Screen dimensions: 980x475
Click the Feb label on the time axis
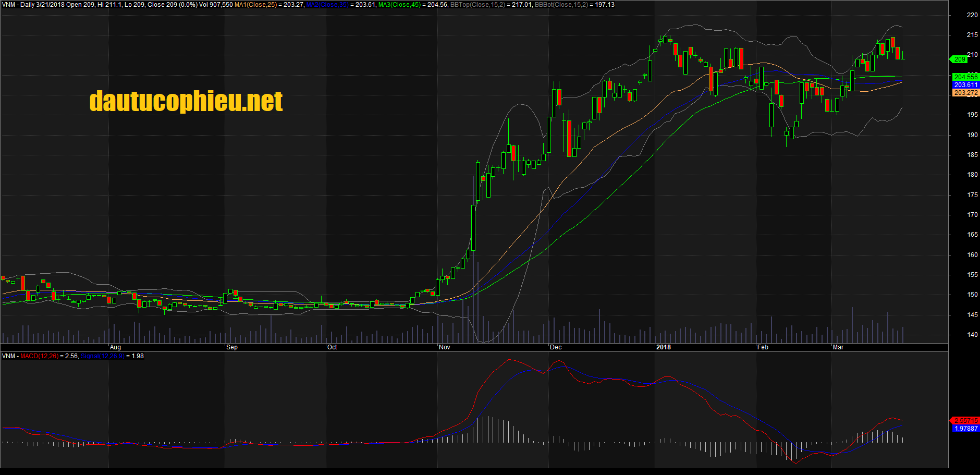point(763,347)
